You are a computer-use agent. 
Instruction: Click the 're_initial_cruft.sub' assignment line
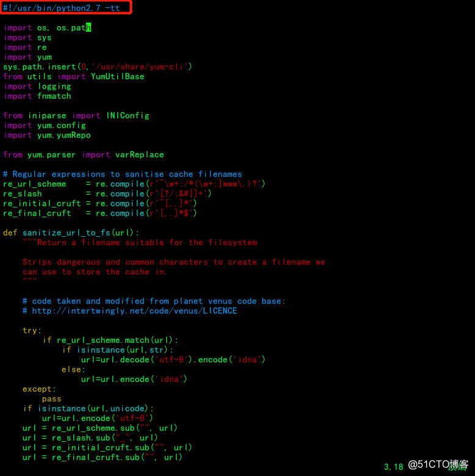coord(107,447)
